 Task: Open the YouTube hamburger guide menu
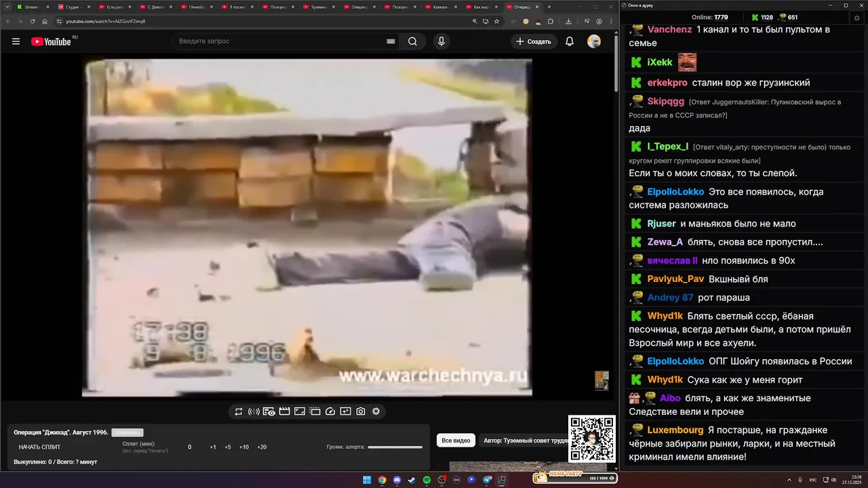coord(16,41)
